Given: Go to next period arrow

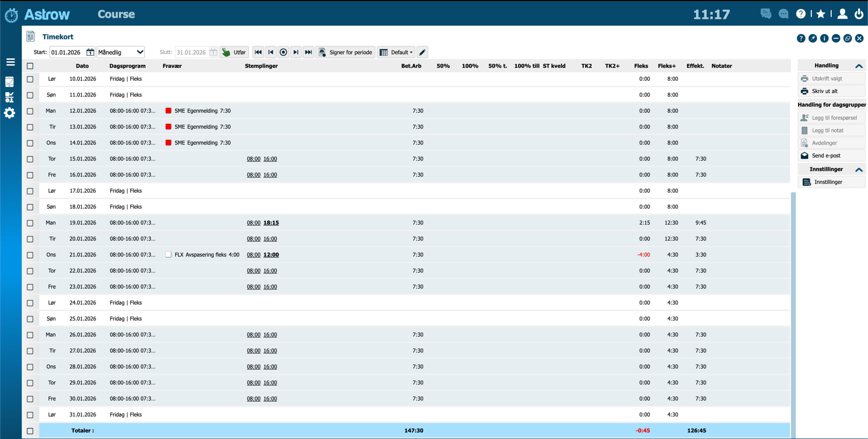Looking at the screenshot, I should tap(296, 52).
